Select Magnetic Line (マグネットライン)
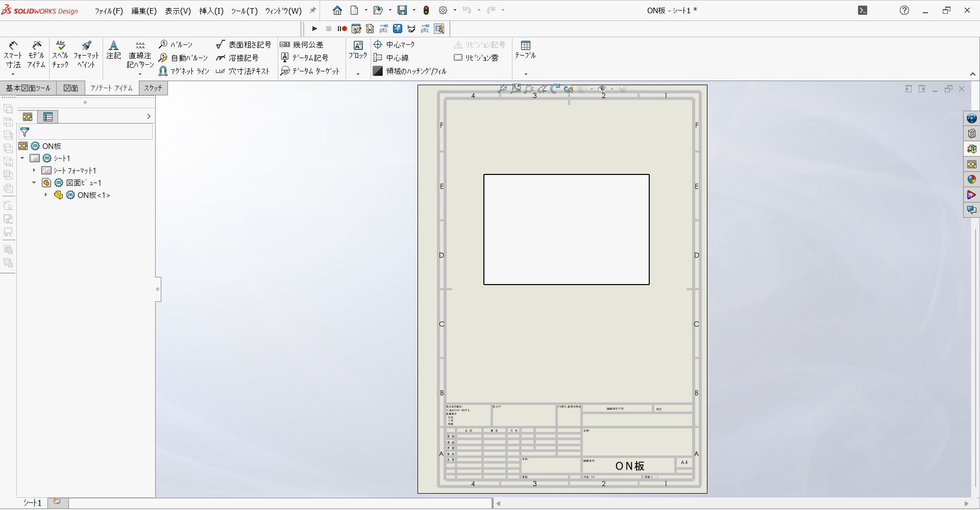Viewport: 980px width, 510px height. pyautogui.click(x=184, y=71)
